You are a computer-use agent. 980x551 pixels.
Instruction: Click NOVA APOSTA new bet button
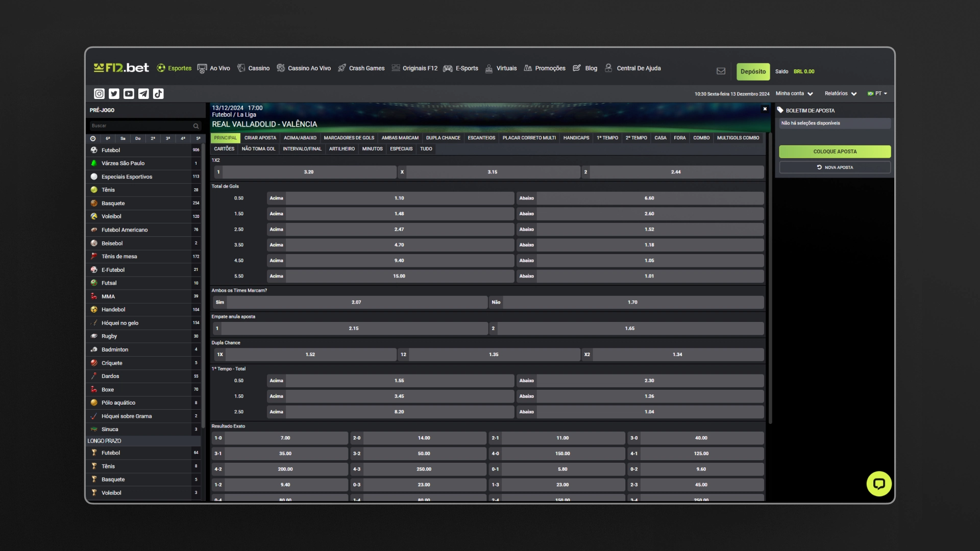coord(835,167)
